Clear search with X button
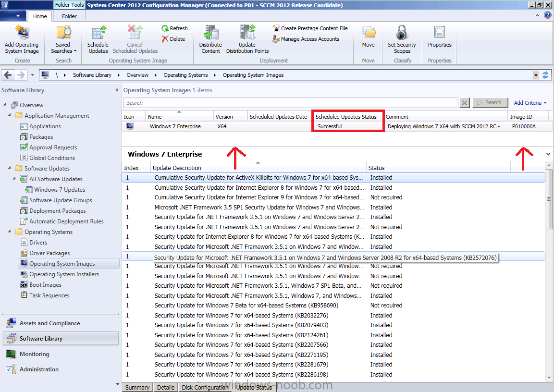Screen dimensions: 554x392 [x=465, y=103]
